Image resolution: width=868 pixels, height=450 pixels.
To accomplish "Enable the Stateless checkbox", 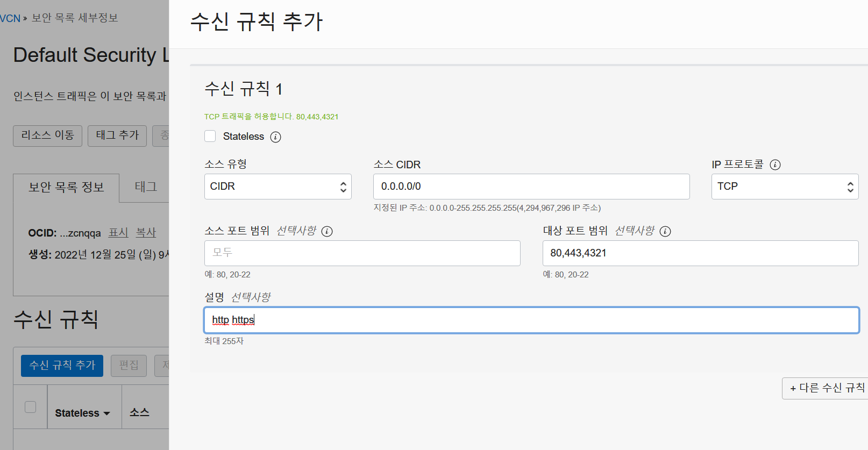I will pyautogui.click(x=210, y=136).
